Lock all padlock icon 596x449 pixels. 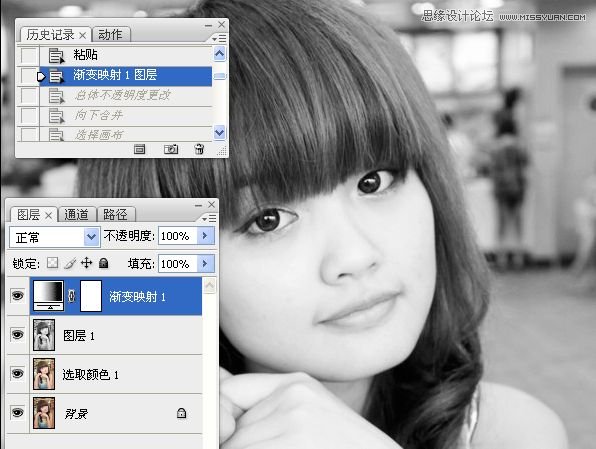(103, 263)
